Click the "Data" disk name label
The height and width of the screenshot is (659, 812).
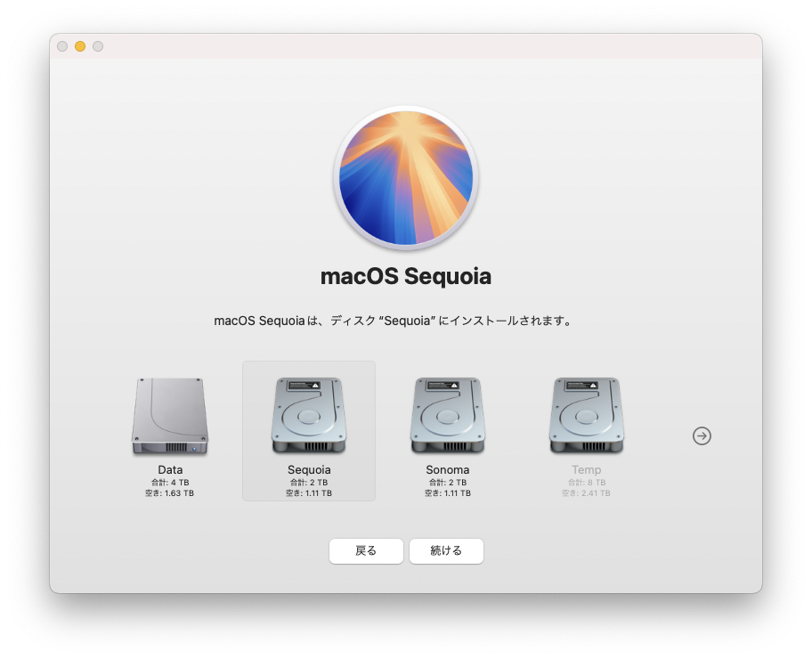[x=170, y=470]
